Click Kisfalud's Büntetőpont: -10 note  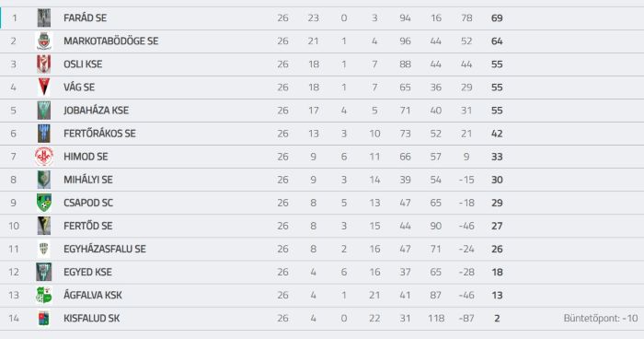coord(601,319)
